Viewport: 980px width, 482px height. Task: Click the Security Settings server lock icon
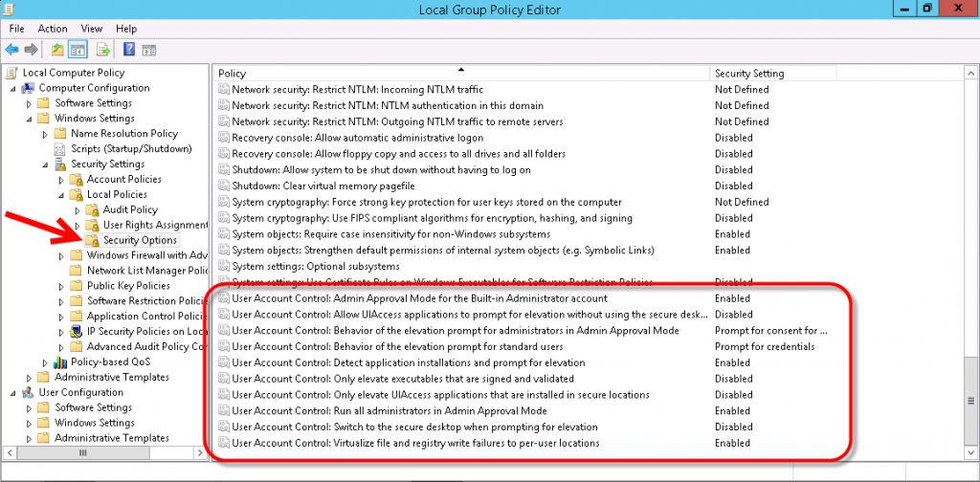pyautogui.click(x=60, y=164)
